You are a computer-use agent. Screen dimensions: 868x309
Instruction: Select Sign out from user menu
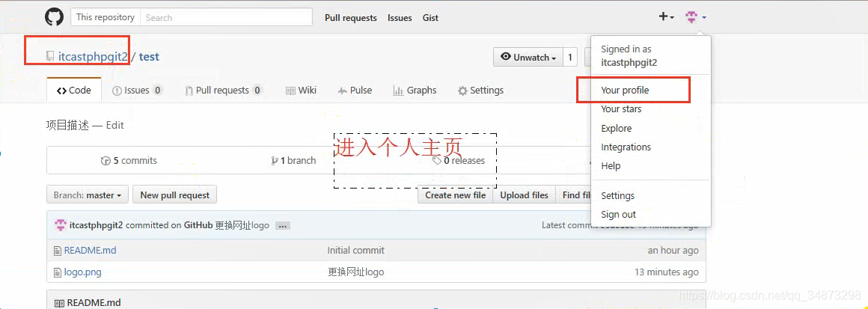click(x=618, y=214)
